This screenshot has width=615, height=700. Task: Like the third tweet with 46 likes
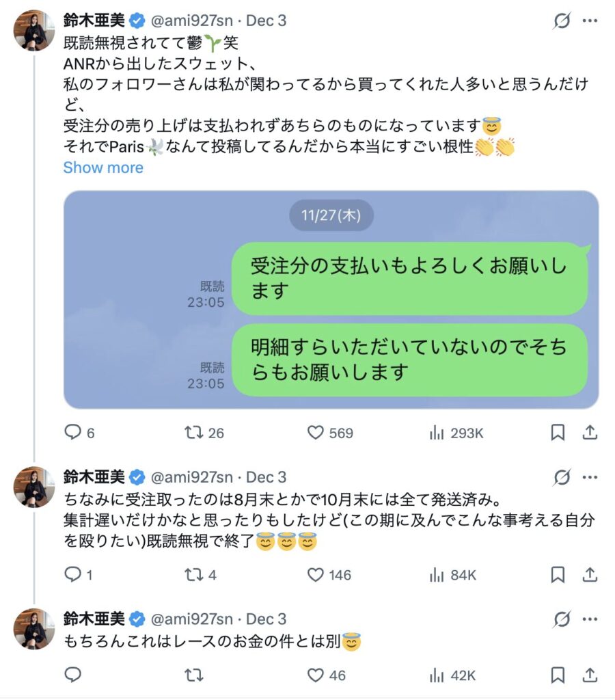[315, 675]
